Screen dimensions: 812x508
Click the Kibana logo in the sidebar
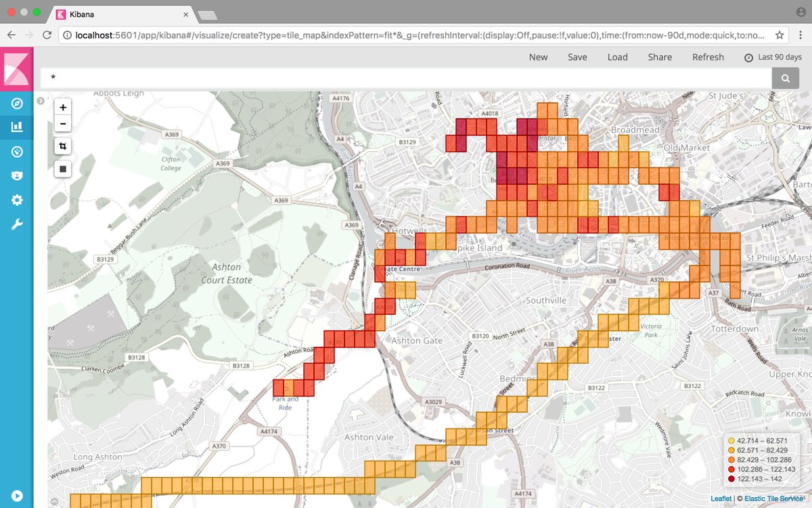coord(17,68)
